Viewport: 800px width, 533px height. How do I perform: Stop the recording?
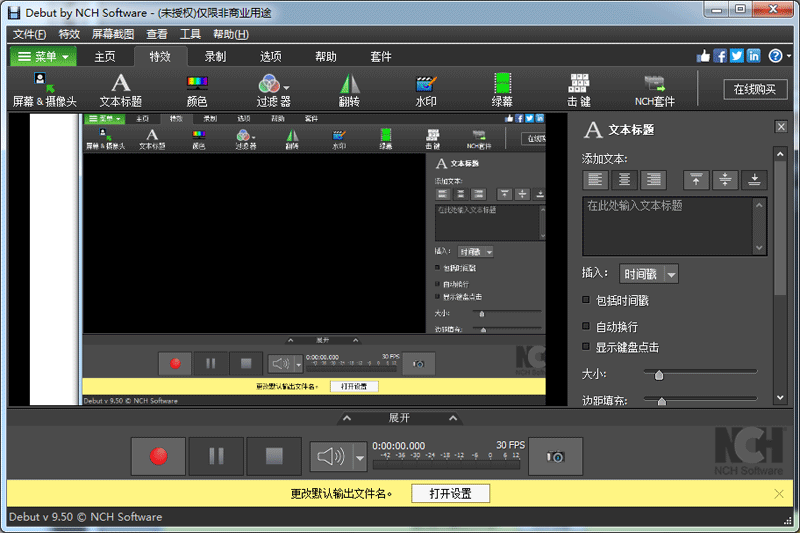274,456
